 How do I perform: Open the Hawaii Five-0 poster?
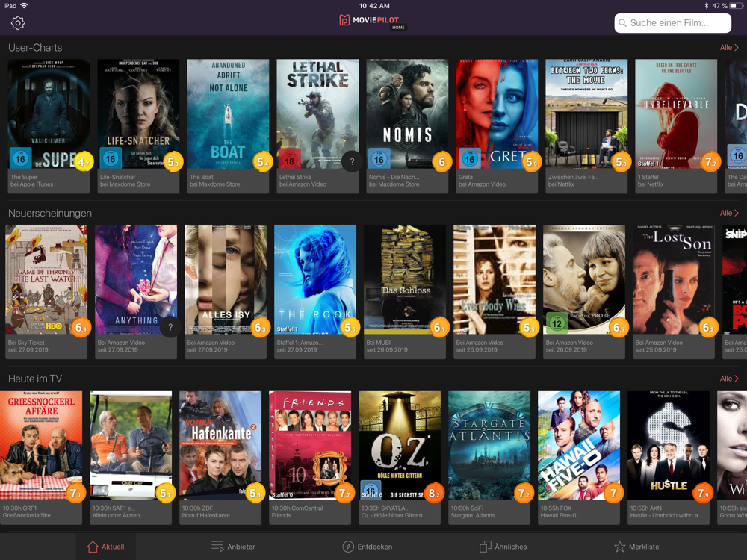coord(579,445)
